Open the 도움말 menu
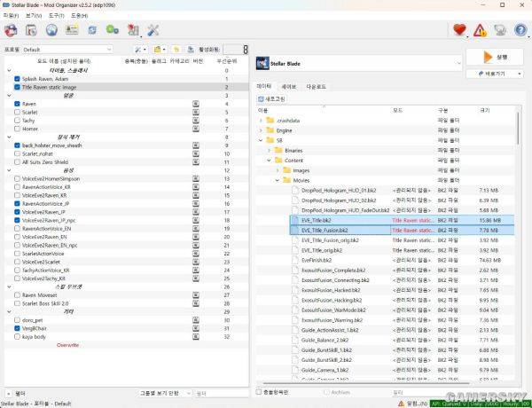532x408 pixels. pyautogui.click(x=79, y=16)
